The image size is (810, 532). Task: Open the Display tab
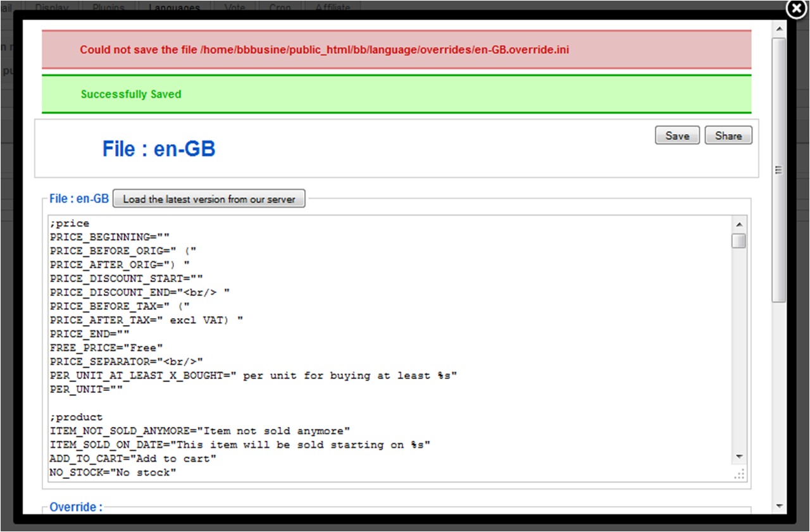53,8
